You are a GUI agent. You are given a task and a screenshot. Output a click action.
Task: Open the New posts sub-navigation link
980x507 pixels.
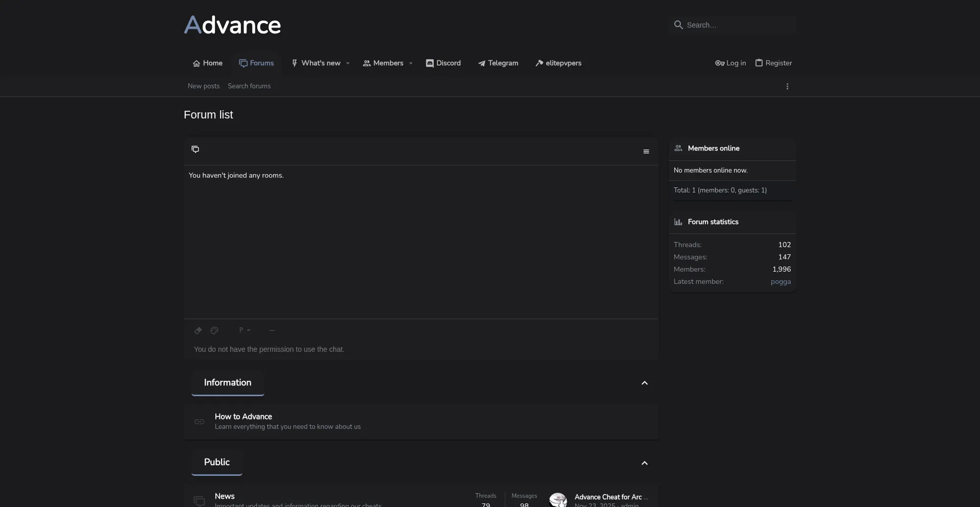pos(204,86)
